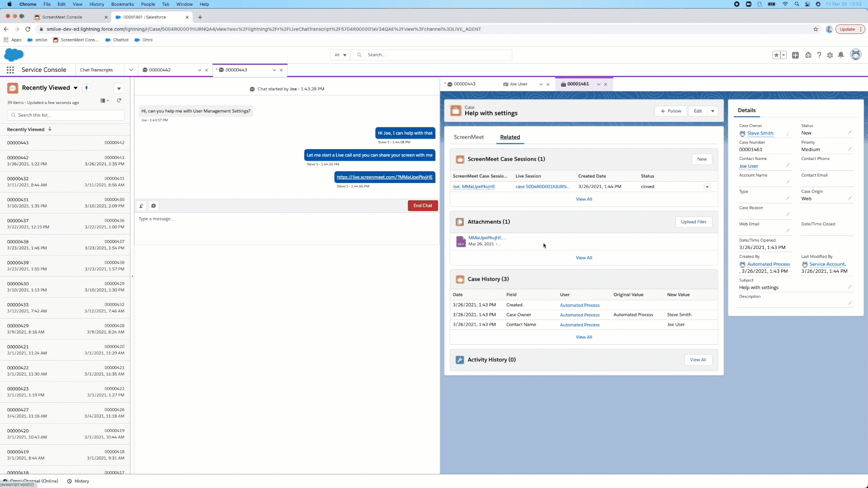Screen dimensions: 868x488
Task: Open the Joe User contact link
Action: coord(748,166)
